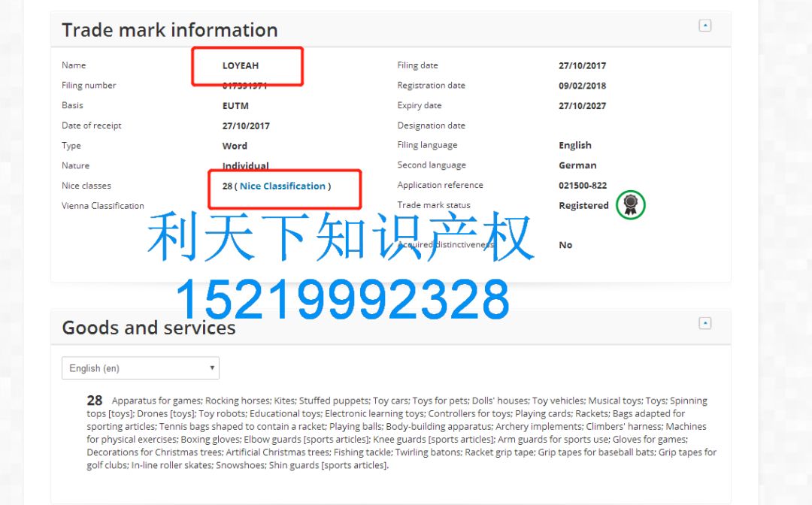This screenshot has height=505, width=812.
Task: Select the Basis value EUTM
Action: (235, 105)
